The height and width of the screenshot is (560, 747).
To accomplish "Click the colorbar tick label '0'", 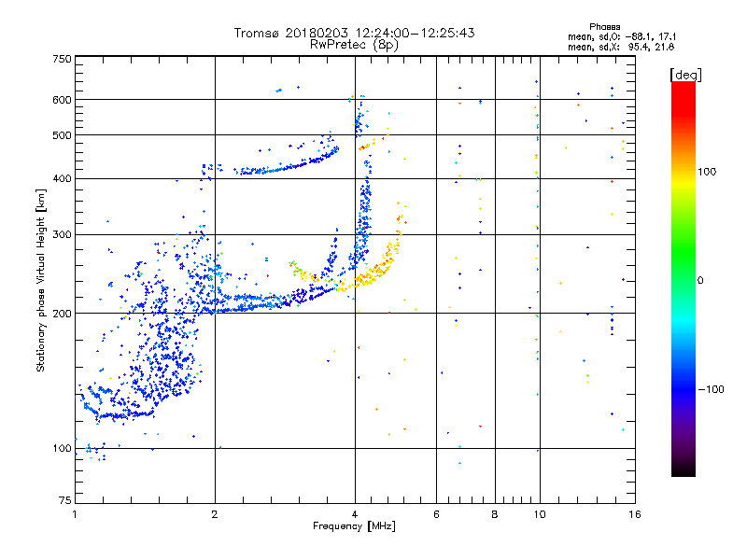I will point(700,281).
